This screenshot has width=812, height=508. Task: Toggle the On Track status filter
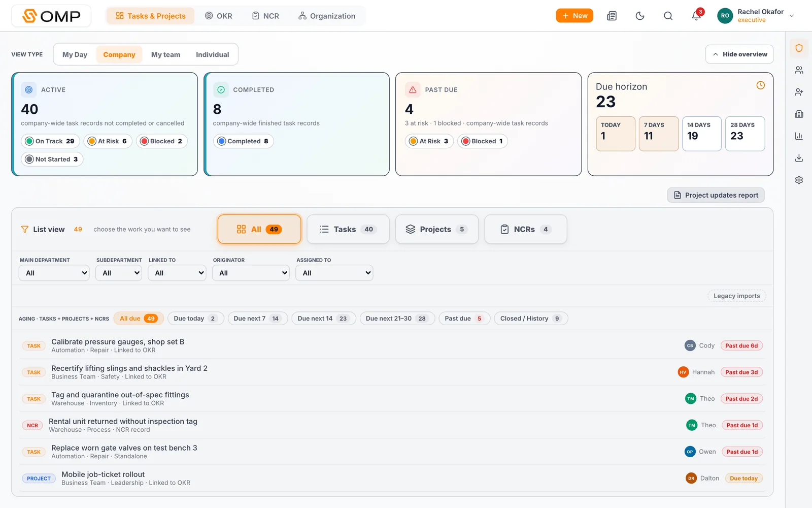(50, 141)
